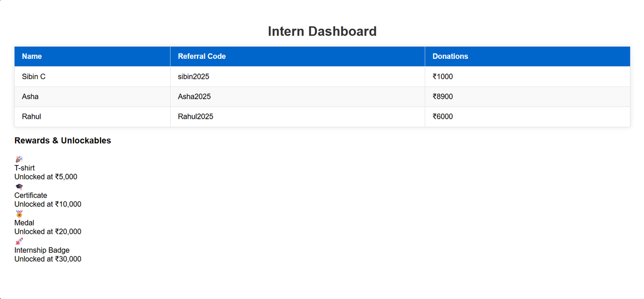This screenshot has width=644, height=299.
Task: Click the rocket emoji above Internship Badge
Action: (19, 241)
